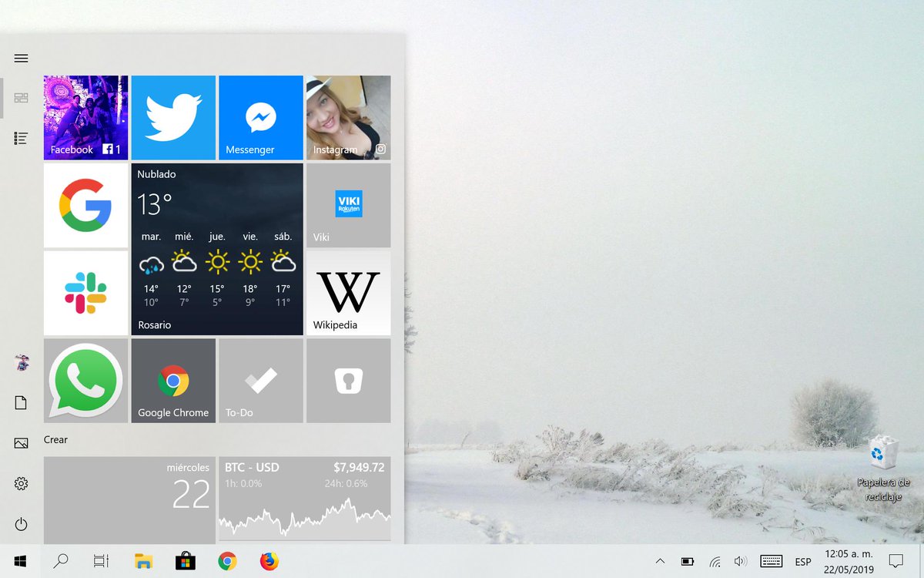Image resolution: width=924 pixels, height=578 pixels.
Task: Open the Wikipedia tile
Action: click(349, 293)
